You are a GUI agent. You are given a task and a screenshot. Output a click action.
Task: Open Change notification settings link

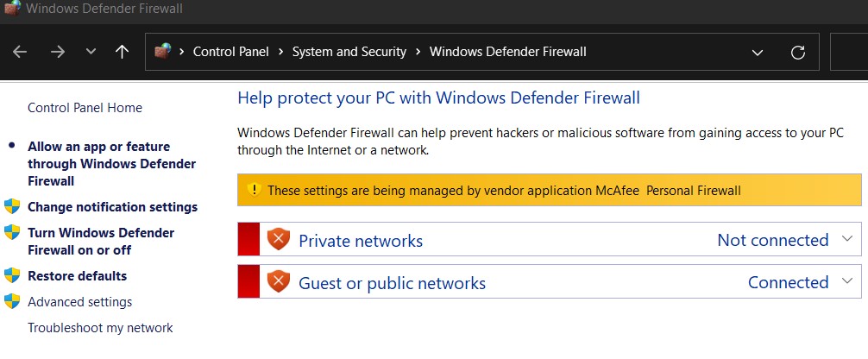pyautogui.click(x=112, y=207)
